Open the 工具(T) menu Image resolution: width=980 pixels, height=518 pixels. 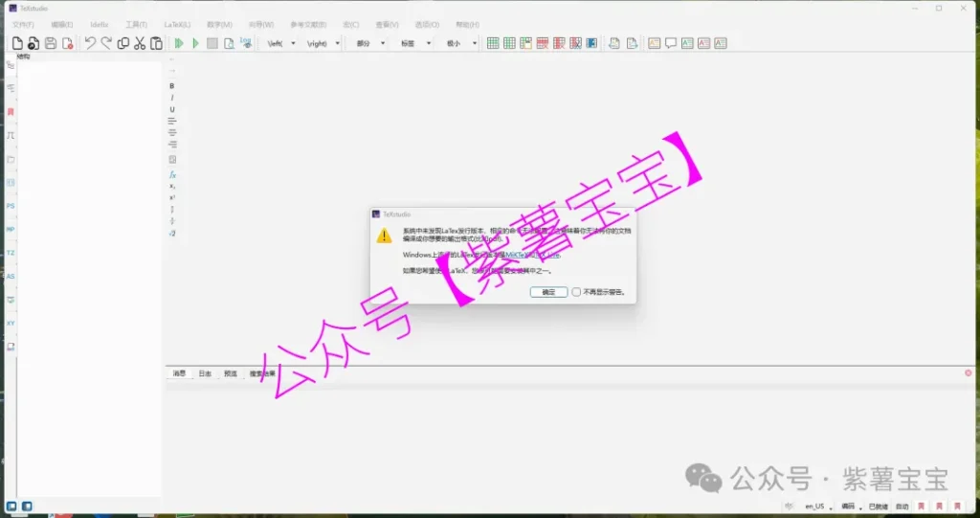(x=137, y=24)
